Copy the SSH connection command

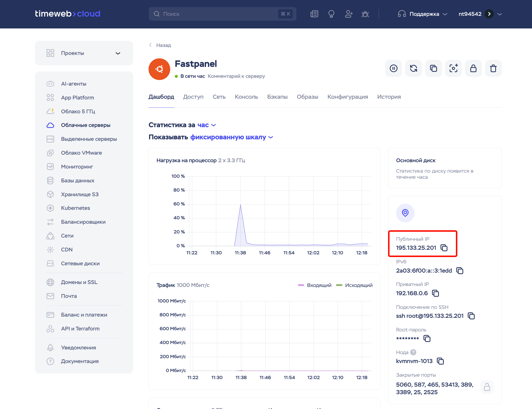471,316
